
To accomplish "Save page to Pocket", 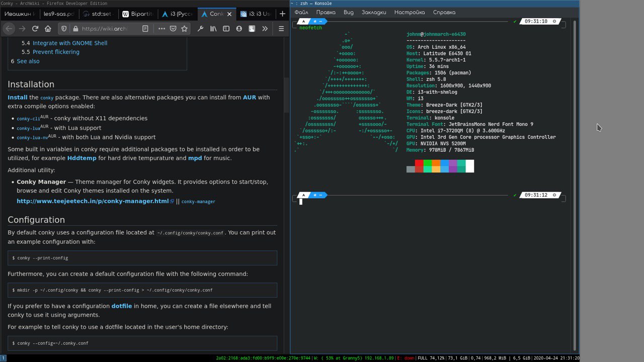I will 173,29.
